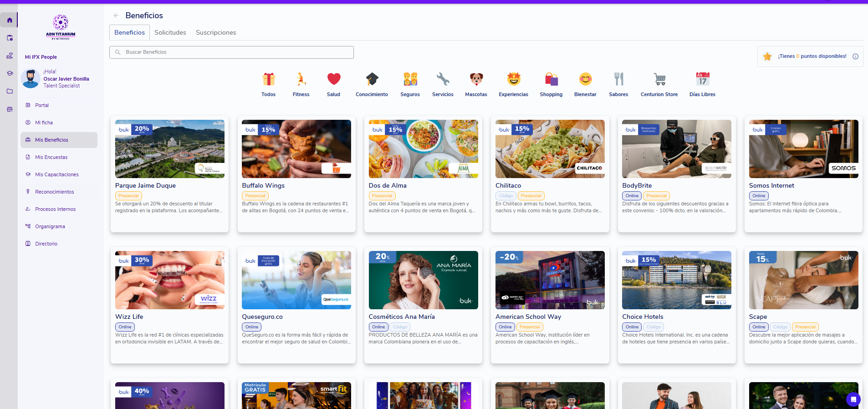Click the home icon in left rail

10,20
